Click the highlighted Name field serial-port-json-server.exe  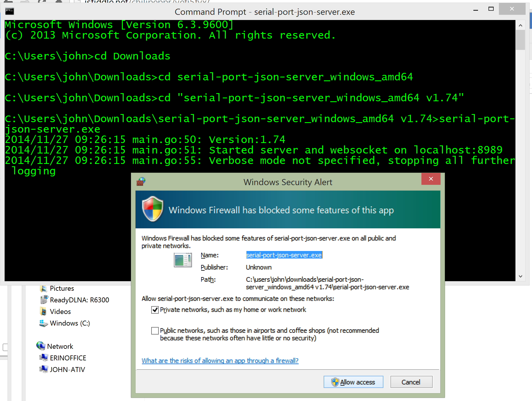[x=284, y=255]
